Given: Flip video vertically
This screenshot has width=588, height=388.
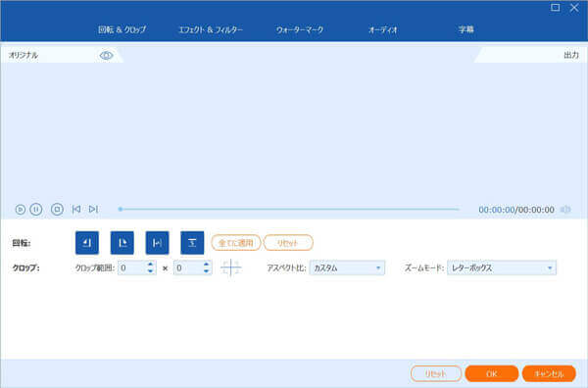Looking at the screenshot, I should (x=192, y=243).
